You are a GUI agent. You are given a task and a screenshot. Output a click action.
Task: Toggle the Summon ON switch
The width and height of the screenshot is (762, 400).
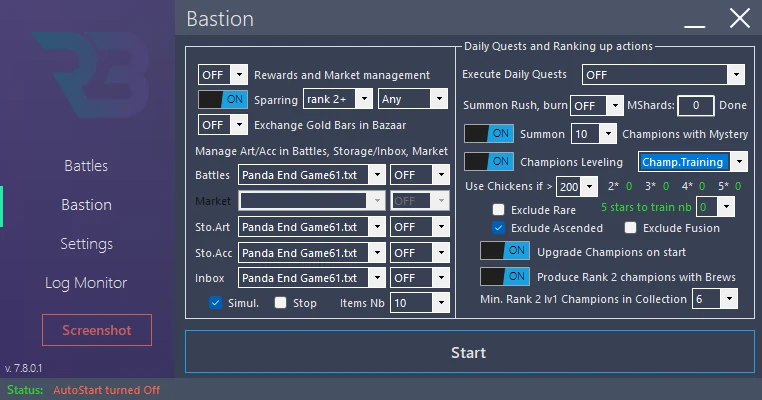coord(489,134)
